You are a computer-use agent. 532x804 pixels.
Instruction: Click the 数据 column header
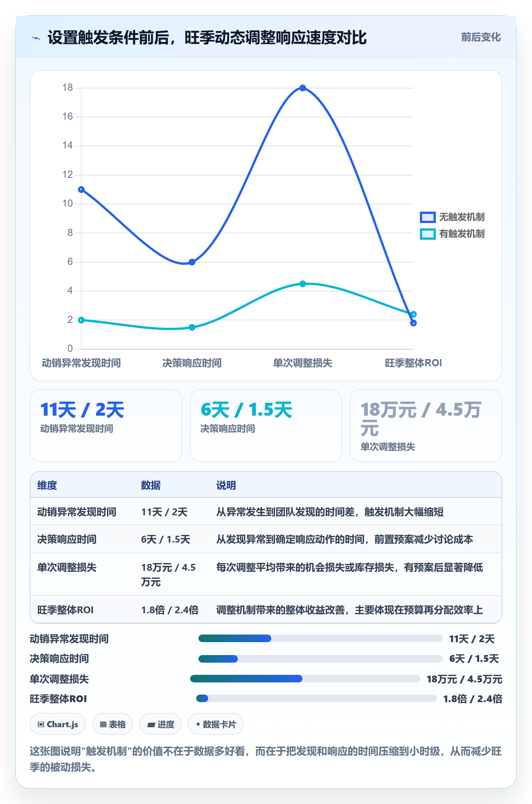[151, 485]
